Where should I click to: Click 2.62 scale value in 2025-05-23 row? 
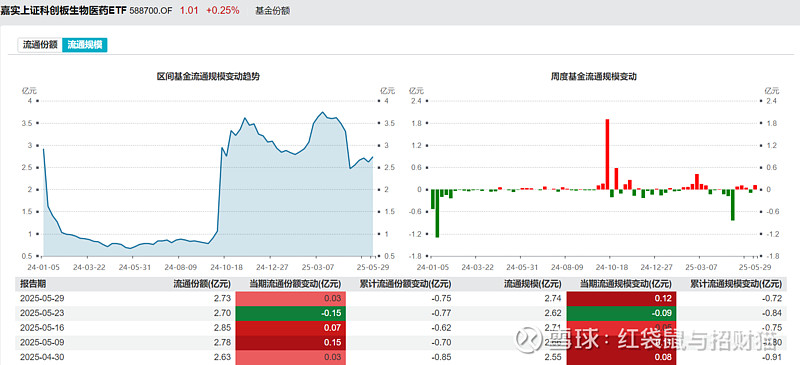554,313
